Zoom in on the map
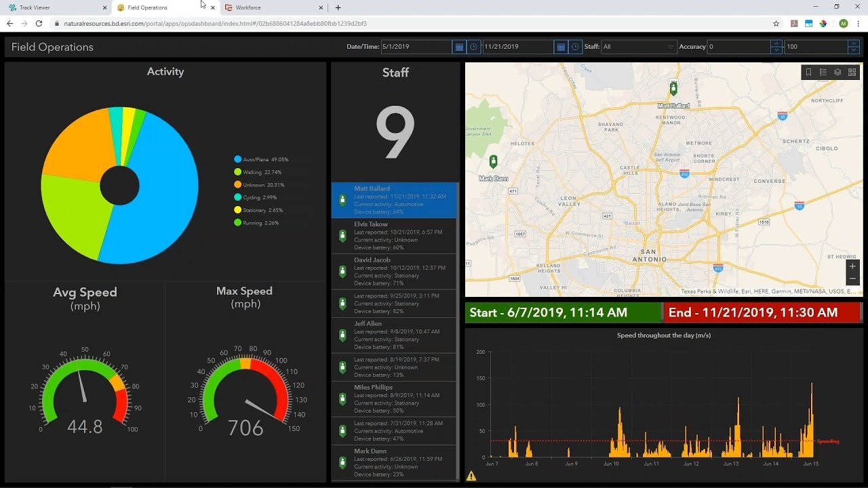The height and width of the screenshot is (488, 868). 852,266
